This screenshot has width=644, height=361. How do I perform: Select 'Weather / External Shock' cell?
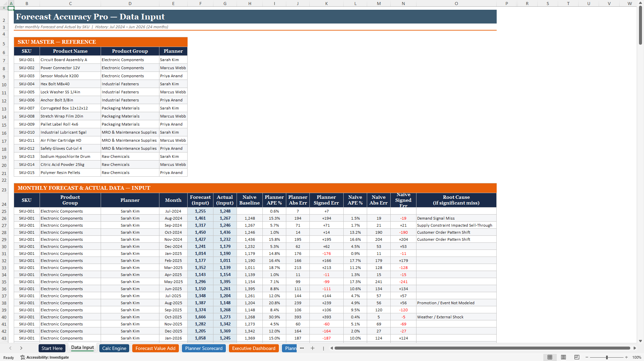coord(456,317)
